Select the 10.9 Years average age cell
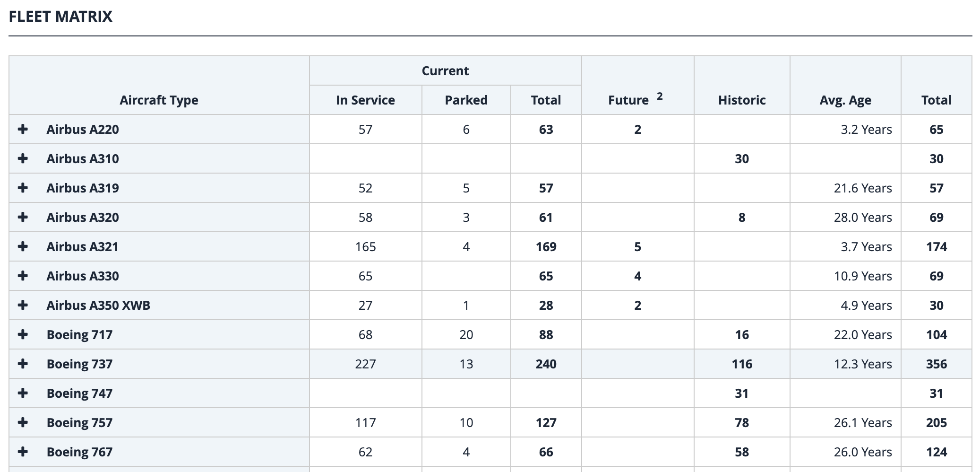 (x=845, y=276)
